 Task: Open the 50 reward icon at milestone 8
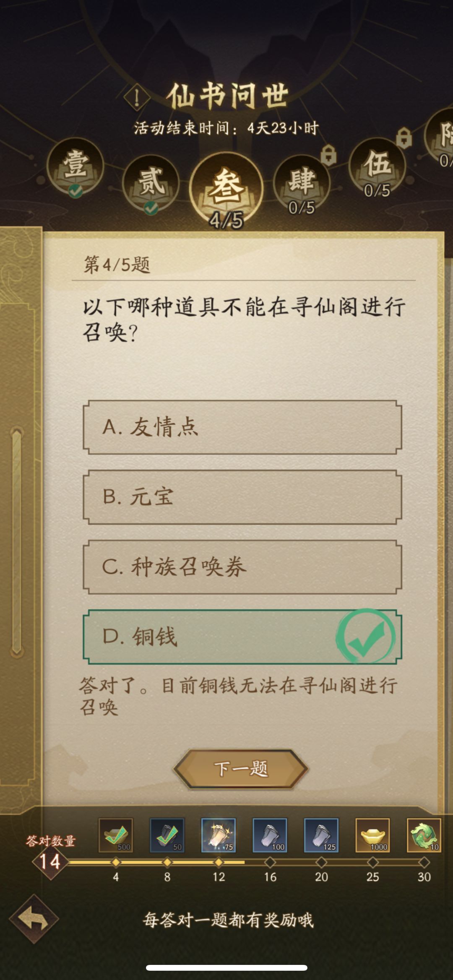click(167, 835)
